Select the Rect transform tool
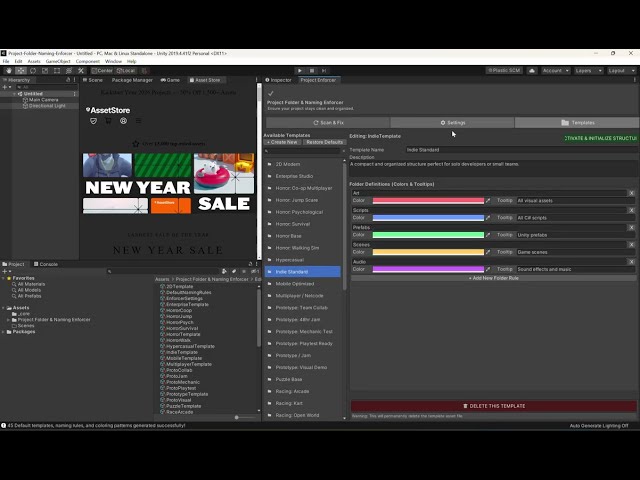This screenshot has height=480, width=640. coord(57,71)
